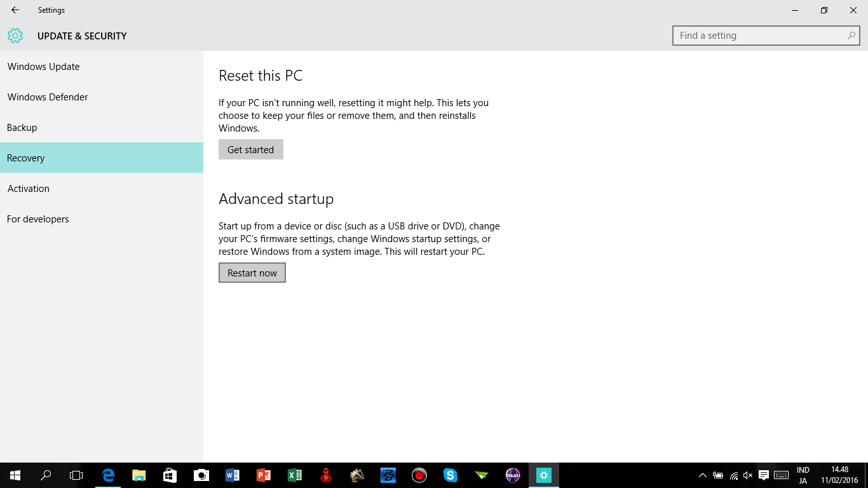Open Microsoft Edge from the taskbar
The height and width of the screenshot is (488, 868).
coord(108,475)
